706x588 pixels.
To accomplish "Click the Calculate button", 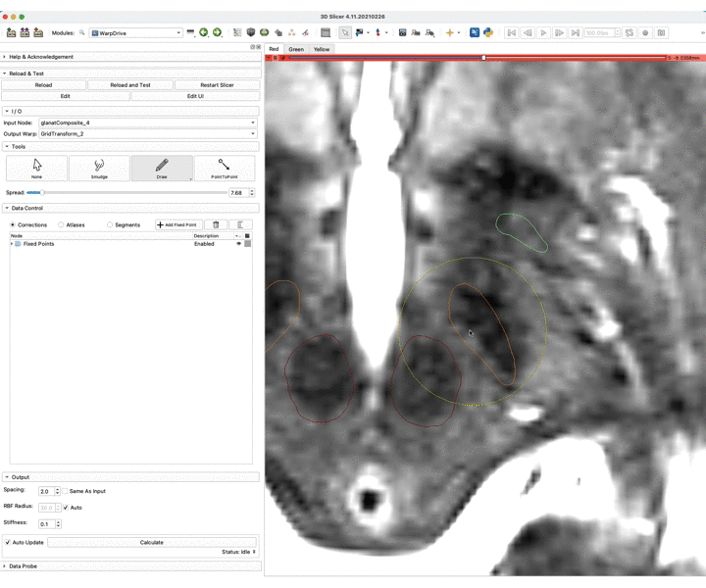I will [x=152, y=542].
